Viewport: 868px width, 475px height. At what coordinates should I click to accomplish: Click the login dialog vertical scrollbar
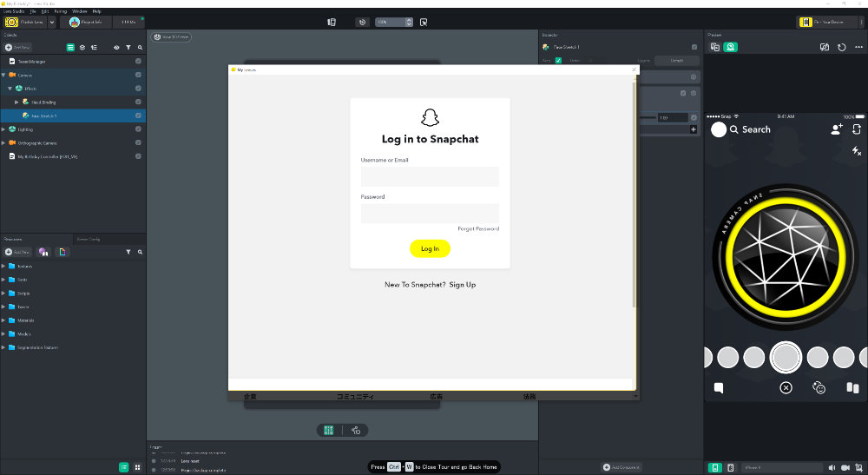click(634, 194)
